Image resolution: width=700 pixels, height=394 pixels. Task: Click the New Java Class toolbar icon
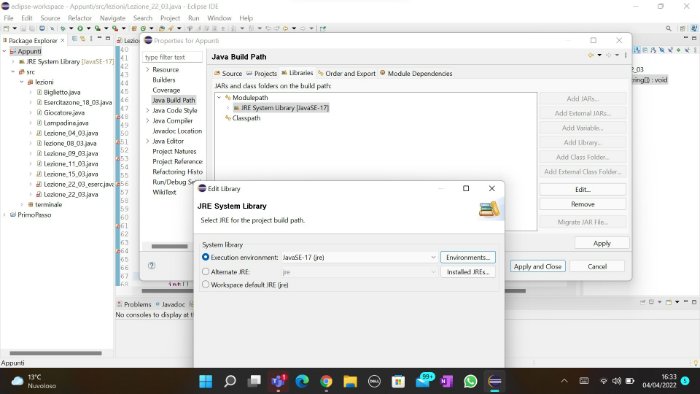143,28
